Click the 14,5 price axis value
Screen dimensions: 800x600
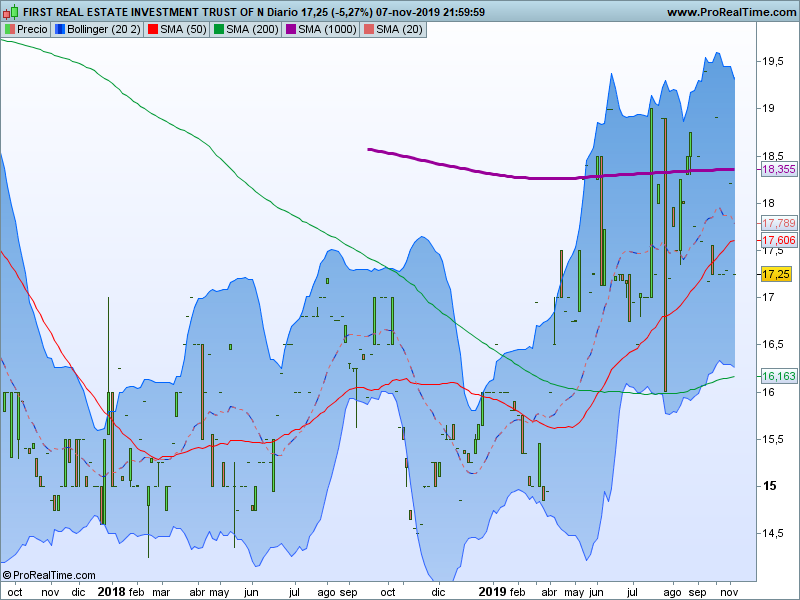coord(773,533)
